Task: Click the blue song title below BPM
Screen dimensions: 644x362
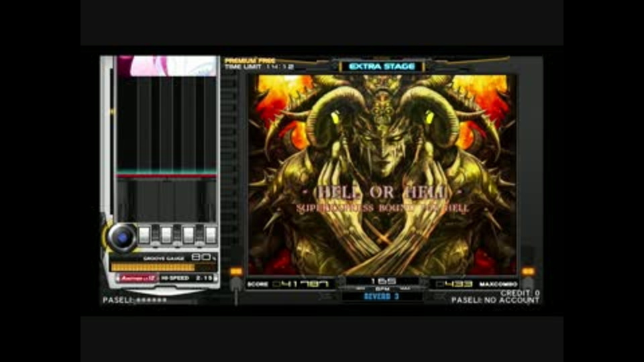Action: click(382, 296)
